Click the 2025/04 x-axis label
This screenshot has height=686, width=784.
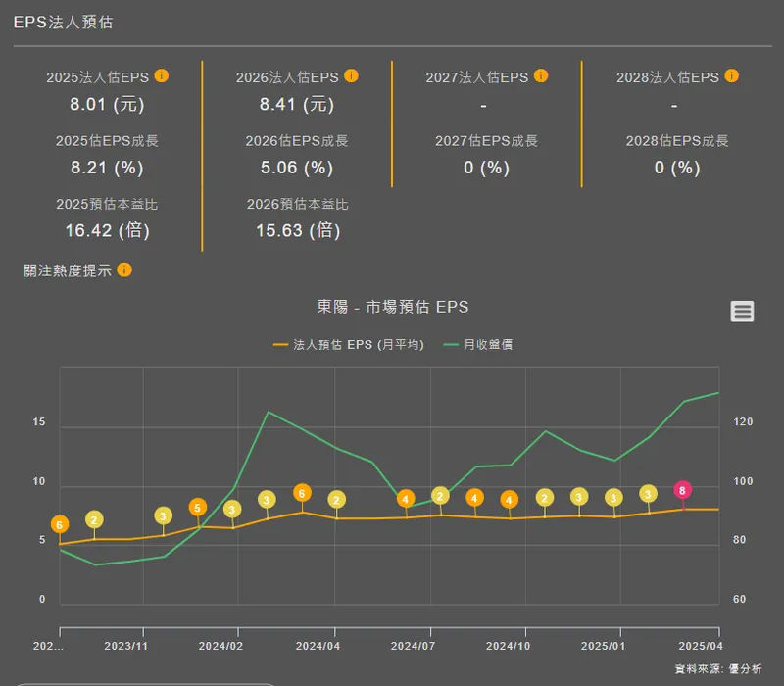(x=701, y=646)
